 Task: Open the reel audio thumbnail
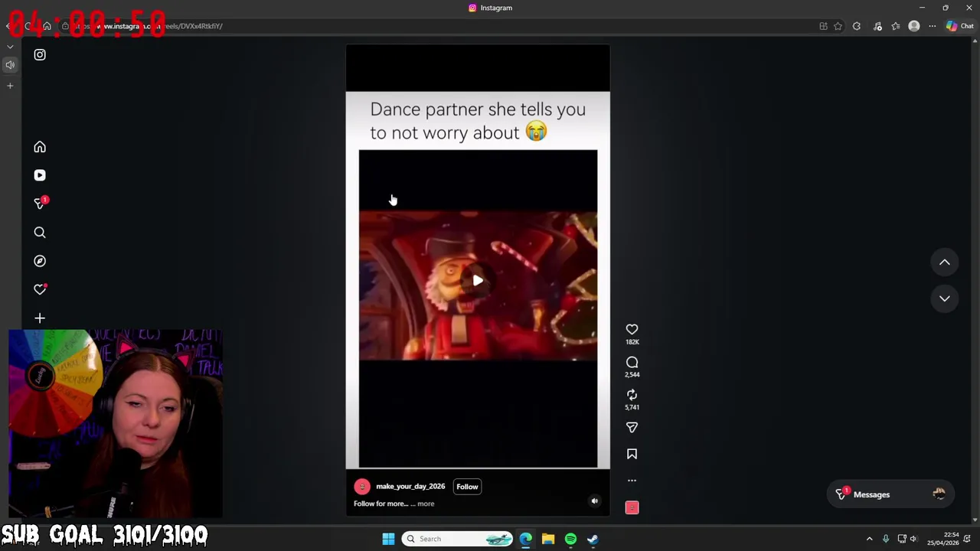tap(632, 507)
